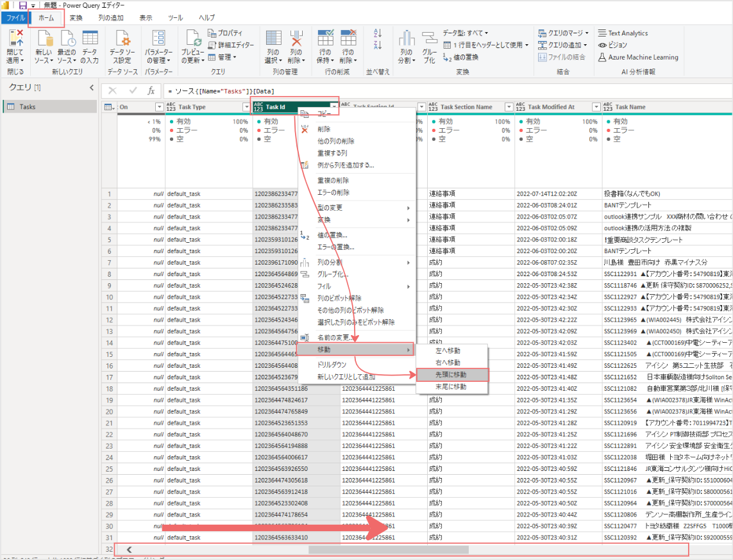Open Data source settings icon
This screenshot has height=560, width=733.
pos(122,38)
